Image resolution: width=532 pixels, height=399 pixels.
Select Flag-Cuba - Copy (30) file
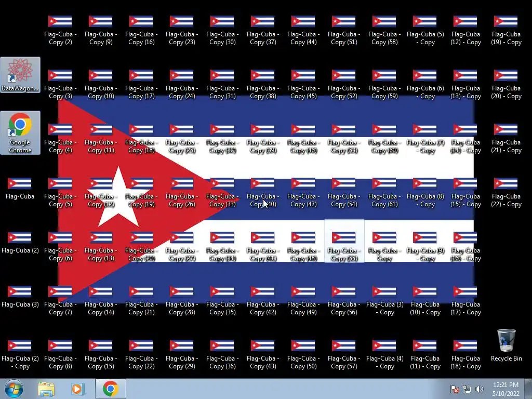pyautogui.click(x=222, y=31)
